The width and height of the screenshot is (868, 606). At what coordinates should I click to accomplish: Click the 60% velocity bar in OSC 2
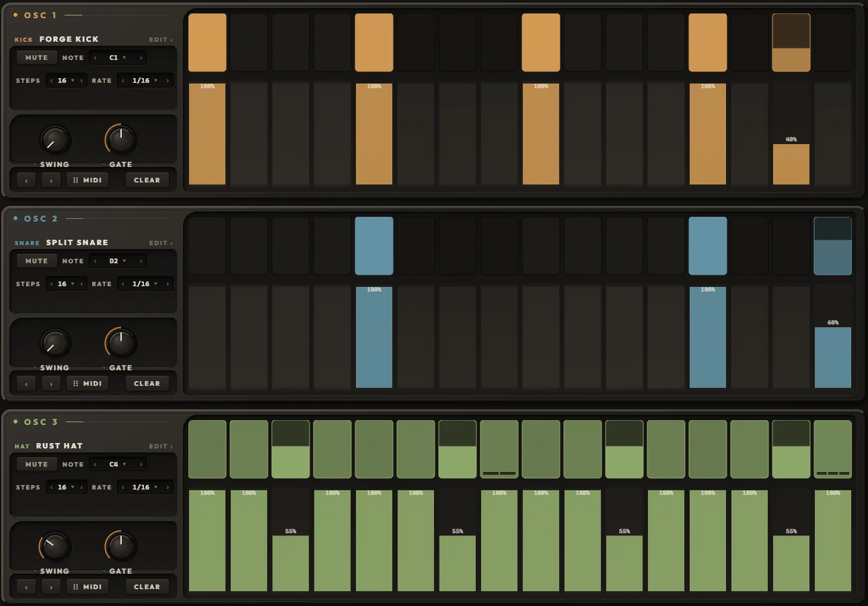tap(833, 358)
